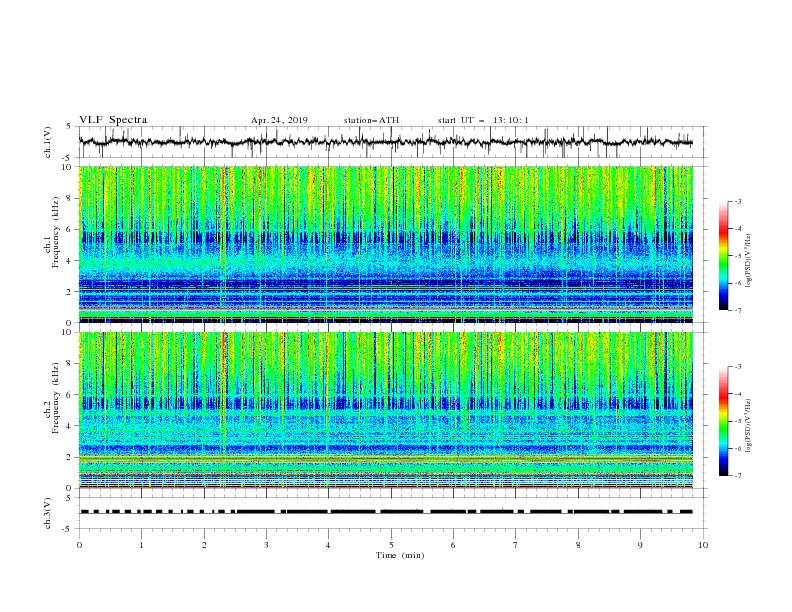
Task: Click the ch.3 dashed black signal trace
Action: (385, 512)
